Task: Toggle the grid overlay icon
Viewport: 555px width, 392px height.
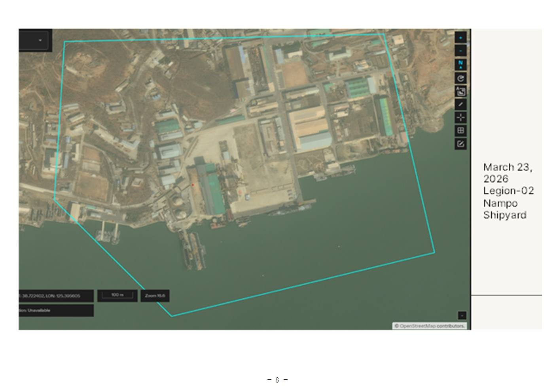Action: [x=460, y=130]
